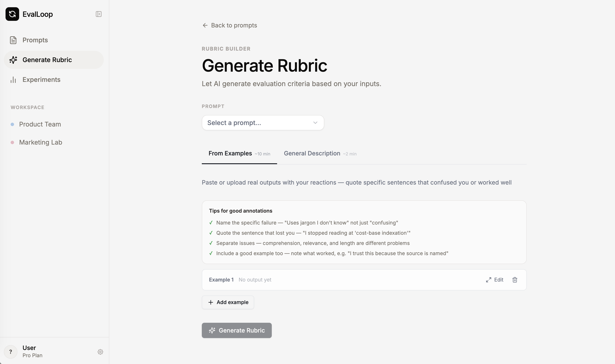Click tip 'Quote the sentence that lost you'

coord(313,233)
